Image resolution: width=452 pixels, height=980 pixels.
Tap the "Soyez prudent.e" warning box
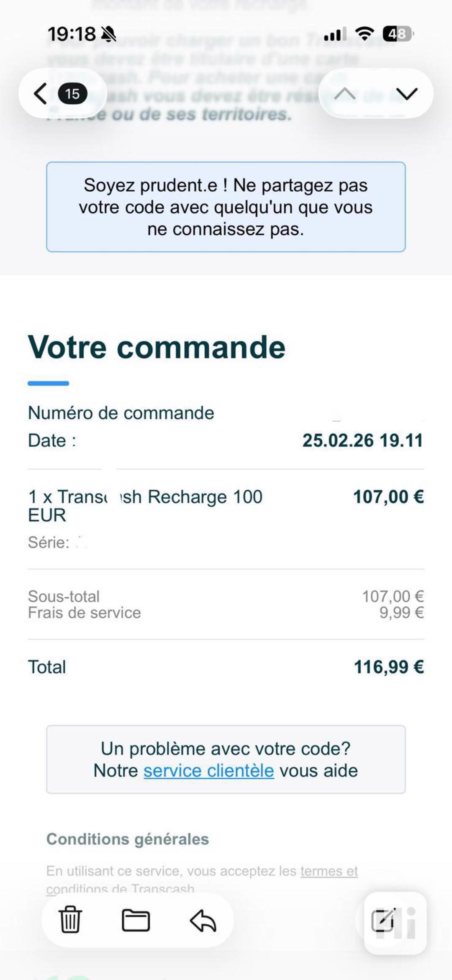point(226,207)
